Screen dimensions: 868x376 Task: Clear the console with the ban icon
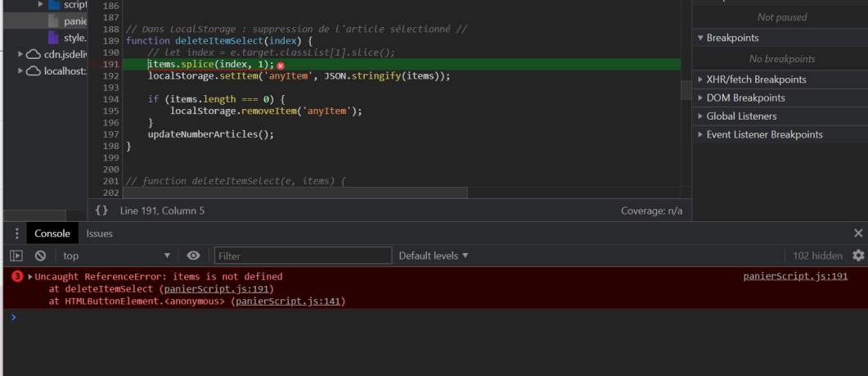click(x=40, y=256)
